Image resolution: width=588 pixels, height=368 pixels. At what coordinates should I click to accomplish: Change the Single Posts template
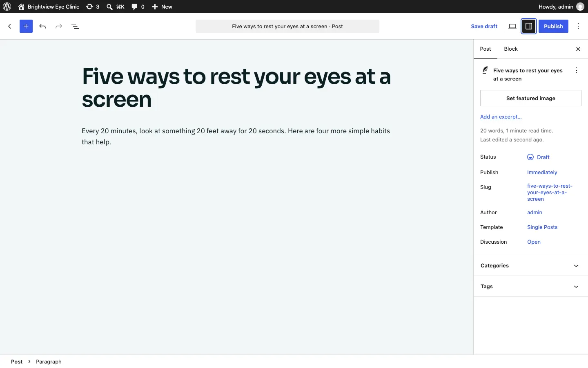click(x=542, y=227)
